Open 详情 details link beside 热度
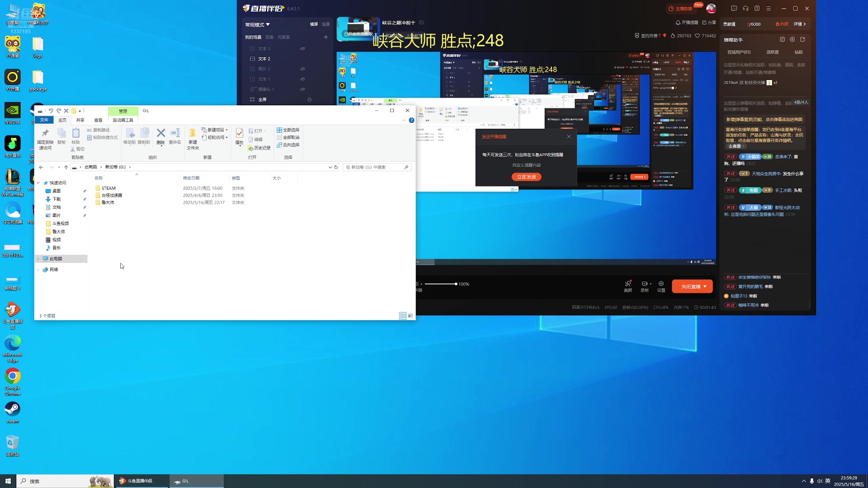Screen dimensions: 868x488 [x=800, y=24]
